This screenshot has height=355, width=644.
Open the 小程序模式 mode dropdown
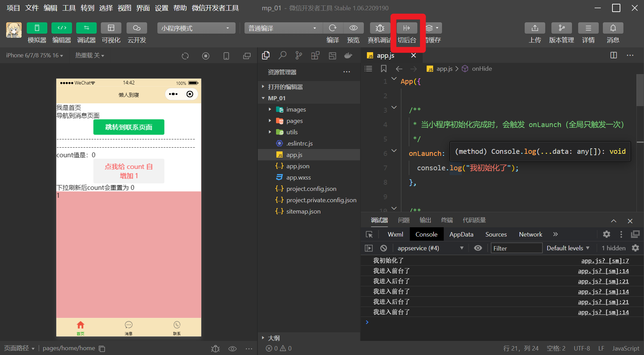coord(196,28)
